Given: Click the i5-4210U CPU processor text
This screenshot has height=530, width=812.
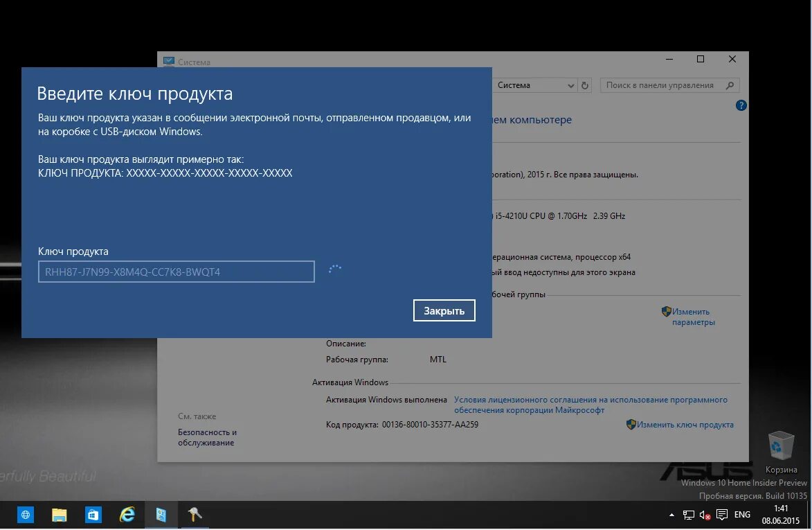Looking at the screenshot, I should click(x=559, y=216).
